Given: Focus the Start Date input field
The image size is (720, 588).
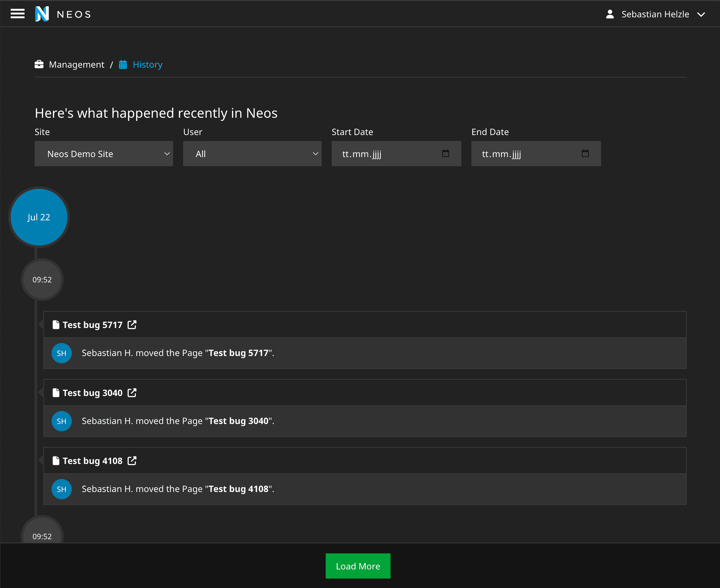Looking at the screenshot, I should (396, 154).
